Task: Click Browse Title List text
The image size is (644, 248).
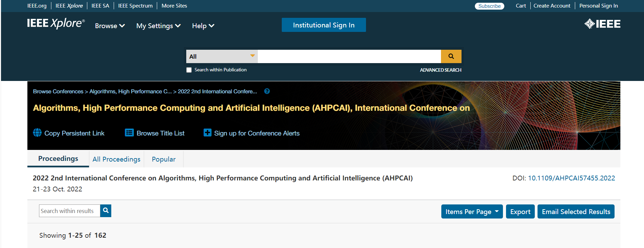Action: click(x=161, y=133)
